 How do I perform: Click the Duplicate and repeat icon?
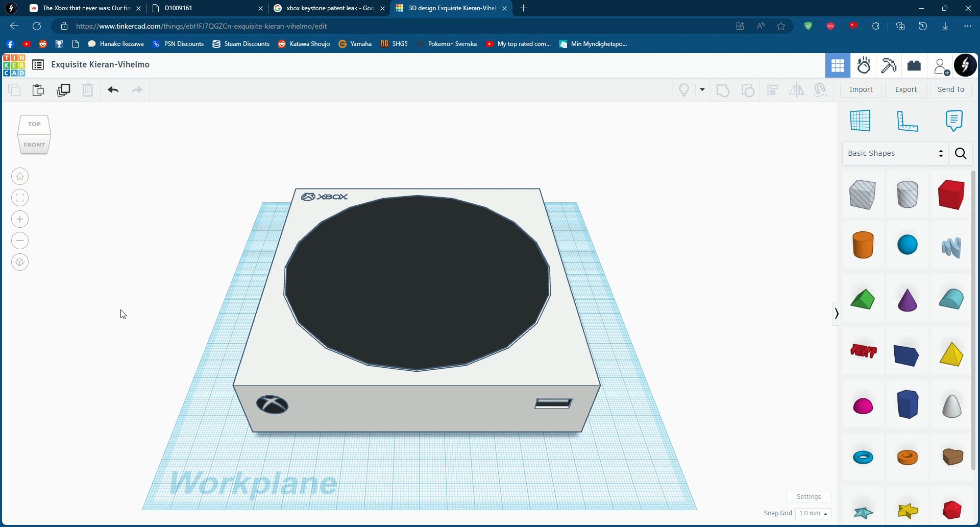(63, 90)
